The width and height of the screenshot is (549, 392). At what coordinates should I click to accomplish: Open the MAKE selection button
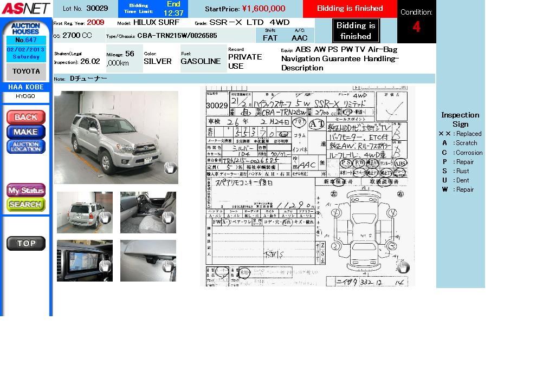point(25,132)
